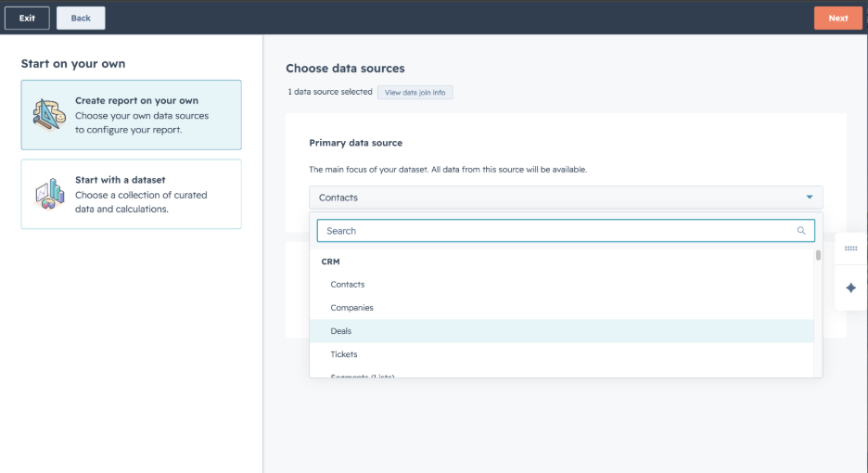
Task: Click the Create report drafting tools icon
Action: pos(49,115)
